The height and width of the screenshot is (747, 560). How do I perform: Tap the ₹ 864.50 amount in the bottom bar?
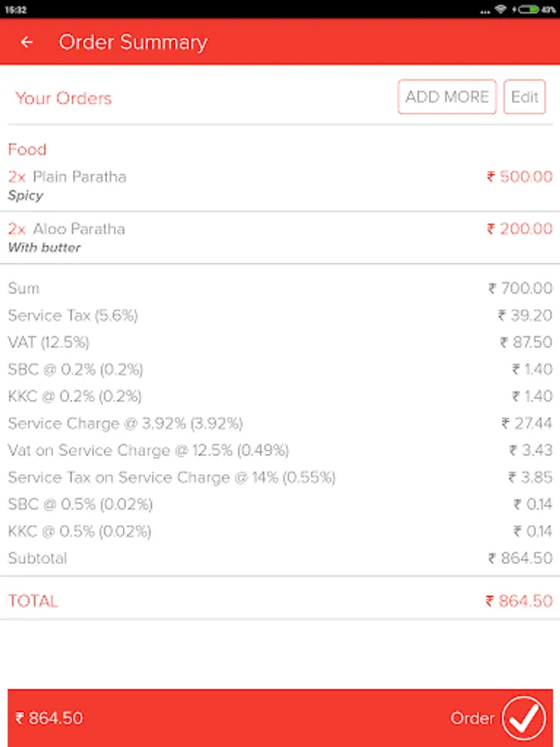point(49,719)
